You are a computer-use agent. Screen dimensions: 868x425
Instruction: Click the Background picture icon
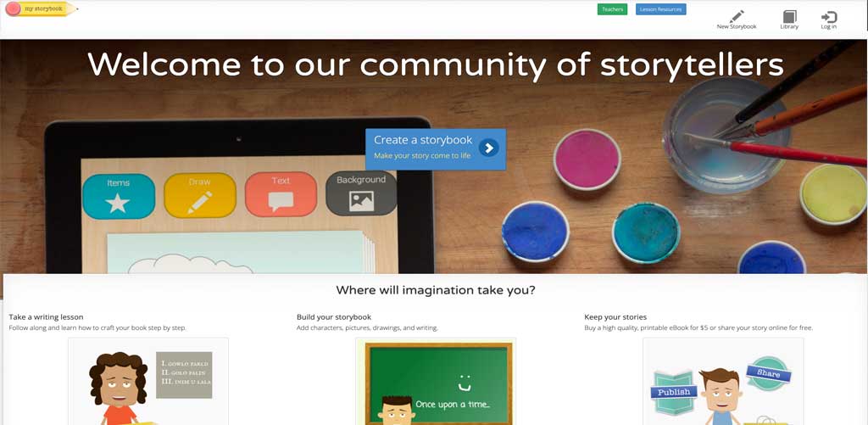pos(361,201)
